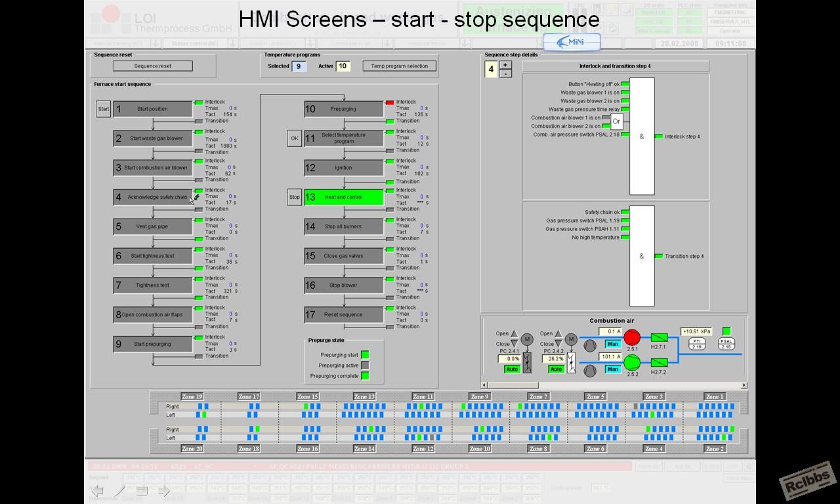The height and width of the screenshot is (504, 840).
Task: Select the PC 2.4.2 damper valve symbol
Action: pos(571,362)
